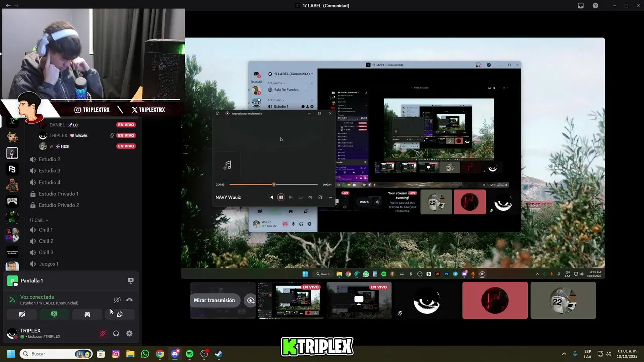
Task: Open the PS server in server list
Action: (x=12, y=169)
